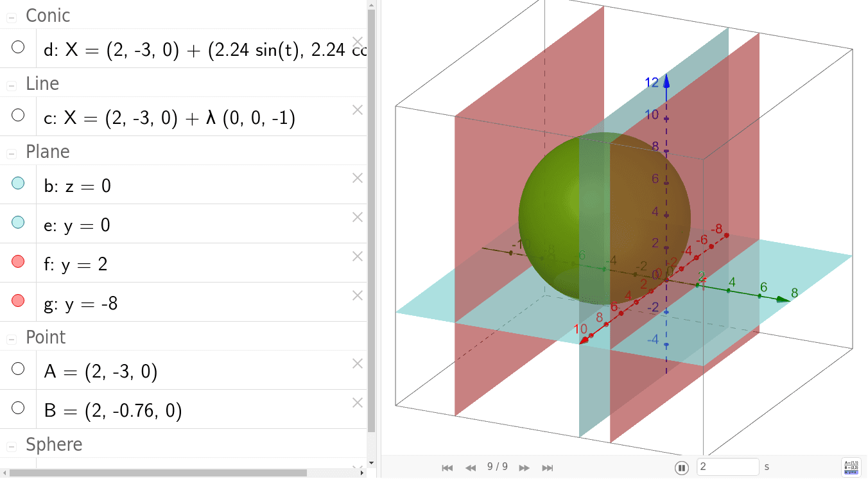Delete conic d with its X

click(358, 42)
